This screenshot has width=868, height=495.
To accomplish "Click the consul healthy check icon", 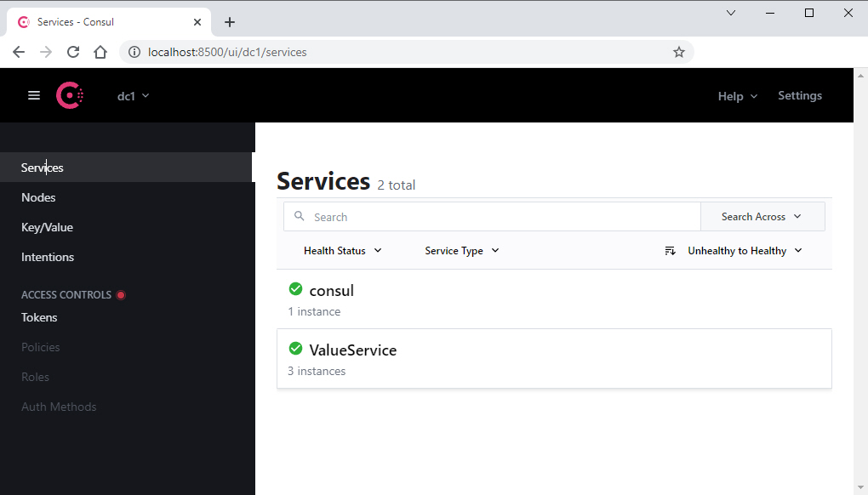I will pos(295,288).
